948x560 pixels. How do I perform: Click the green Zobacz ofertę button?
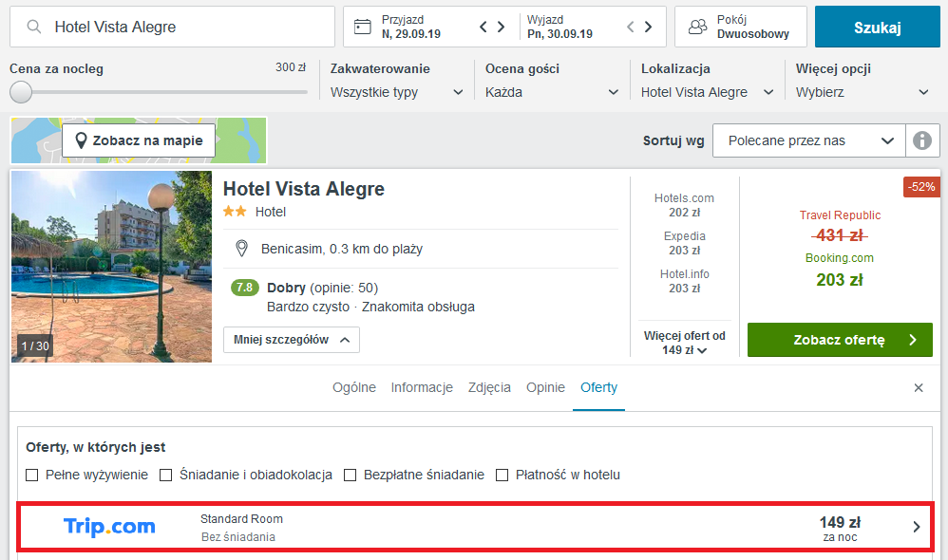[840, 340]
